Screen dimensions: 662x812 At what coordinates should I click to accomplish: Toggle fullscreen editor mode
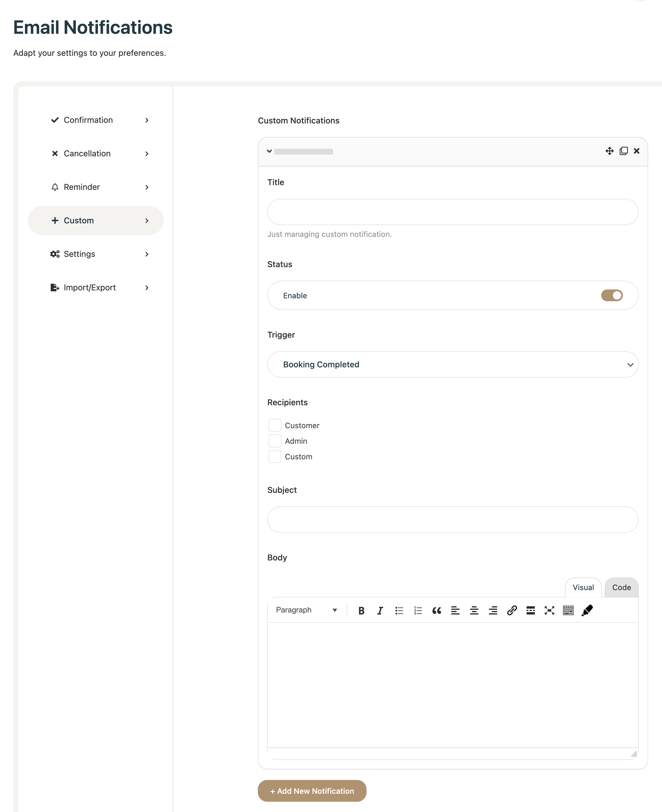click(549, 611)
